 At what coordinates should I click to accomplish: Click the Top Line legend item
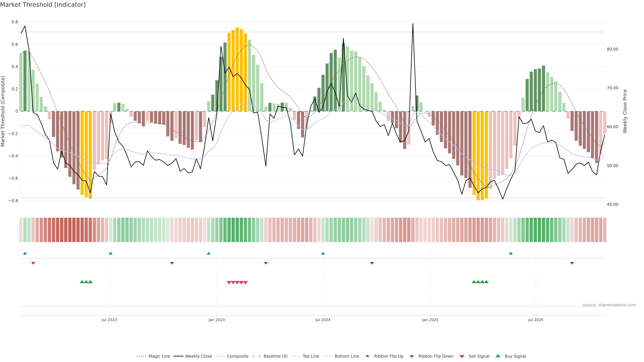coord(311,356)
